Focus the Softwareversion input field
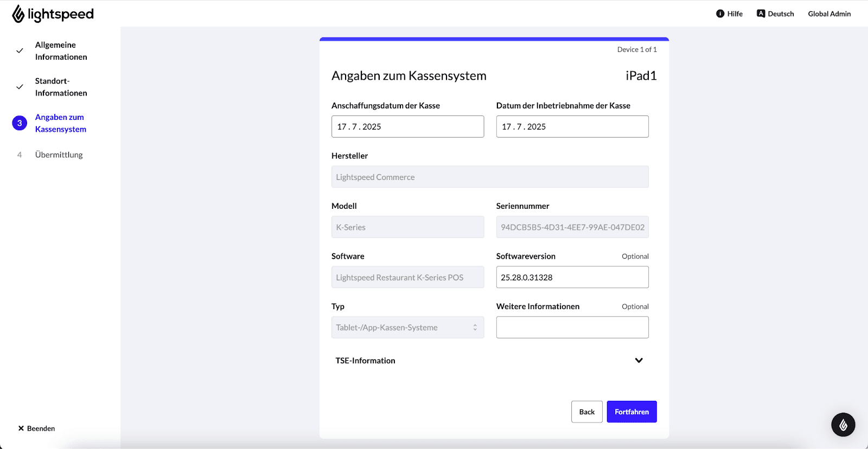This screenshot has width=868, height=449. [x=572, y=277]
